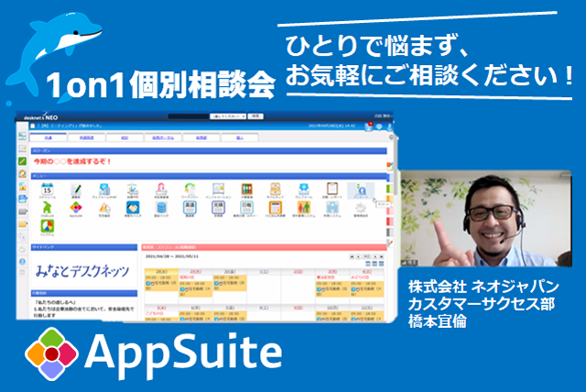Launch ChatLuck via the green rabbit icon

pyautogui.click(x=48, y=207)
